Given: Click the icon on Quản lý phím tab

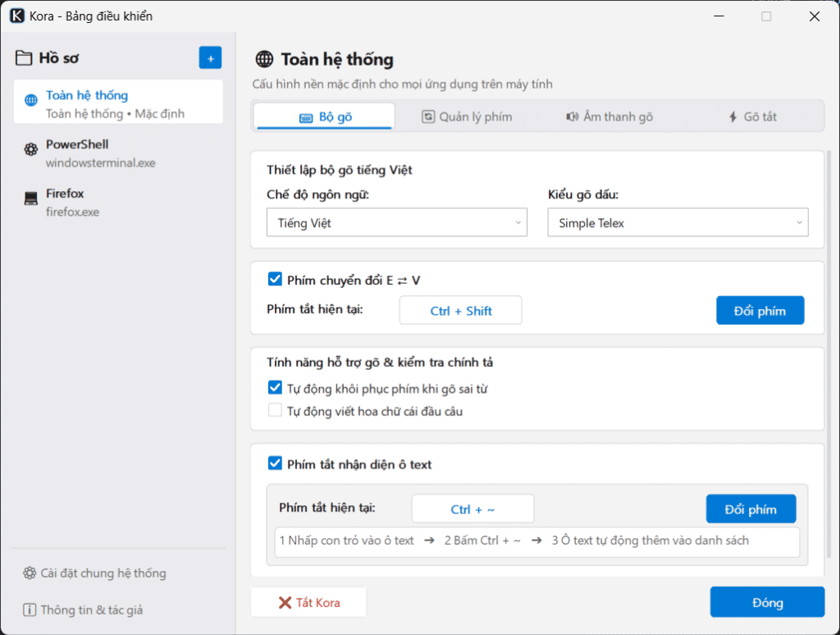Looking at the screenshot, I should (428, 116).
